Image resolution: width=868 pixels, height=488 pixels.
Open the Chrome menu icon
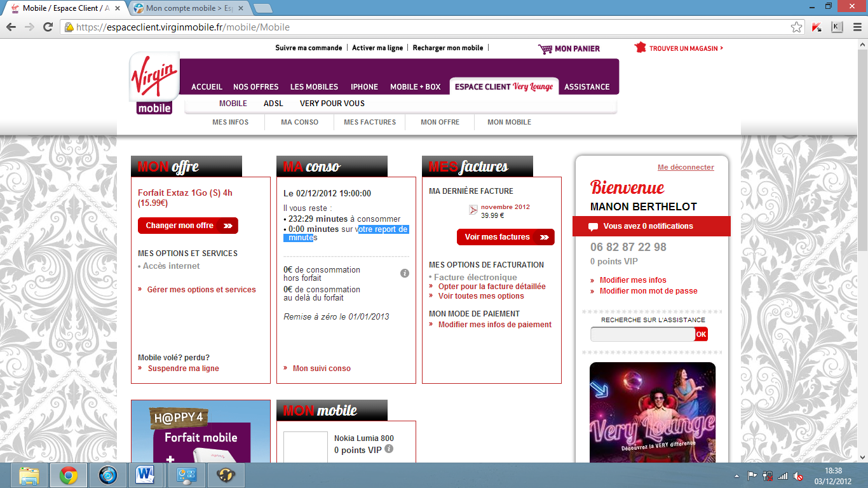point(857,27)
